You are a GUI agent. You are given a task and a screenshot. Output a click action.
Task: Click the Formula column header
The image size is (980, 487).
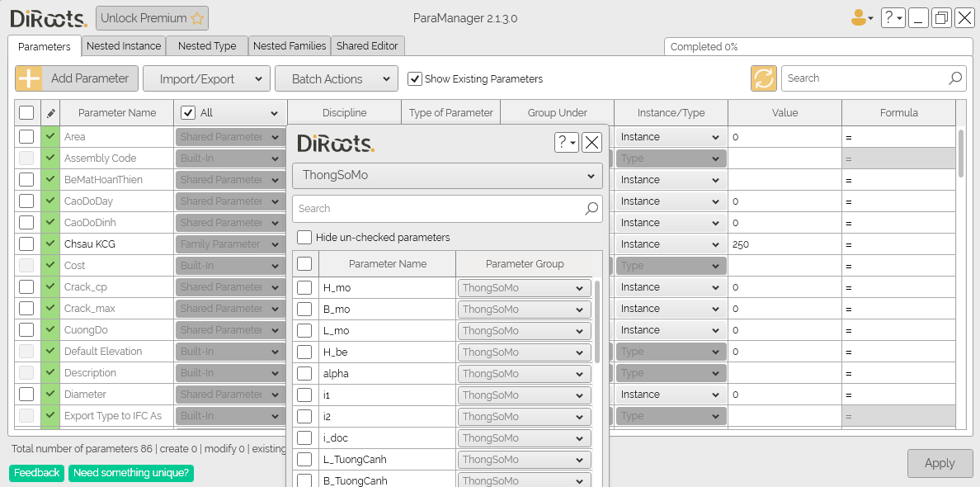click(x=898, y=112)
